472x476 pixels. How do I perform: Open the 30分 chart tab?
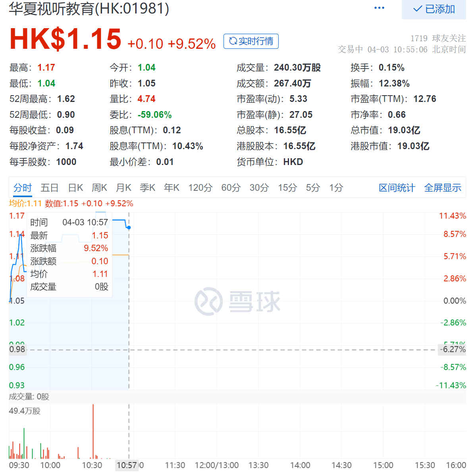pyautogui.click(x=259, y=188)
